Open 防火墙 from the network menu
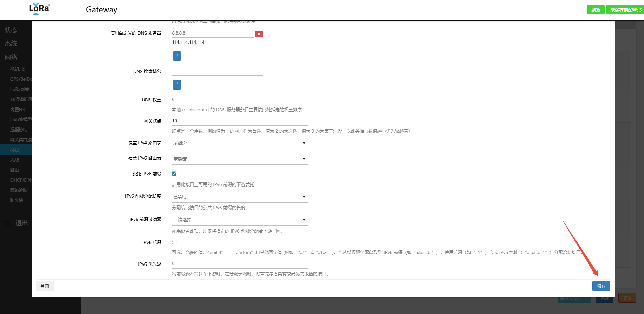644x314 pixels. (17, 200)
